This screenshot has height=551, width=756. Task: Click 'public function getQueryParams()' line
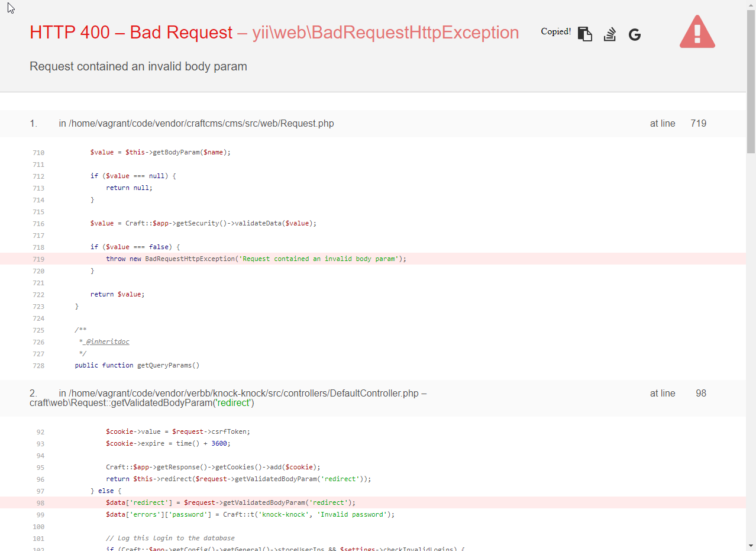(x=137, y=365)
